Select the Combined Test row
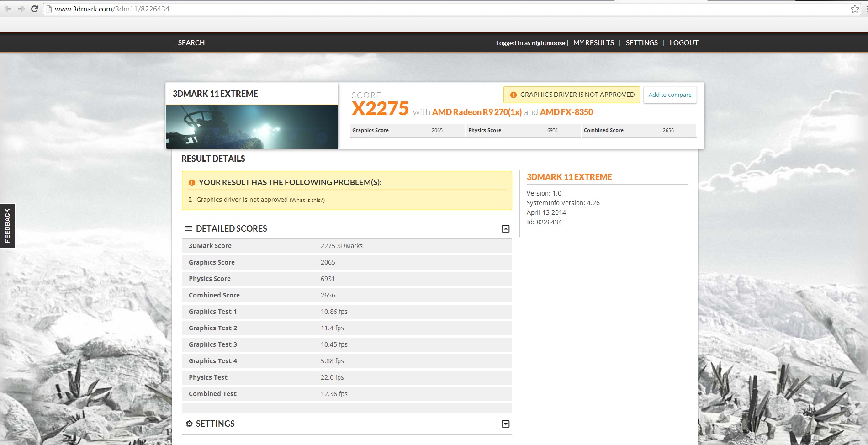The image size is (868, 445). coord(347,394)
